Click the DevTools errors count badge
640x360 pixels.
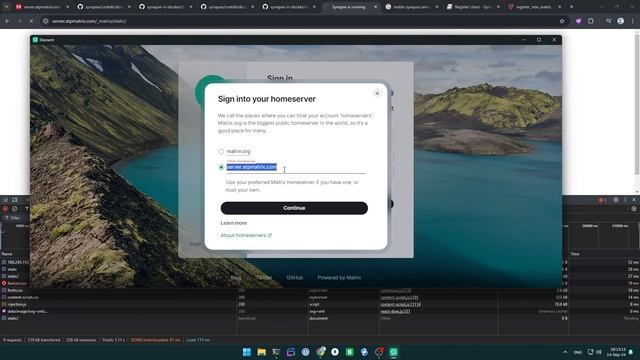[x=602, y=200]
